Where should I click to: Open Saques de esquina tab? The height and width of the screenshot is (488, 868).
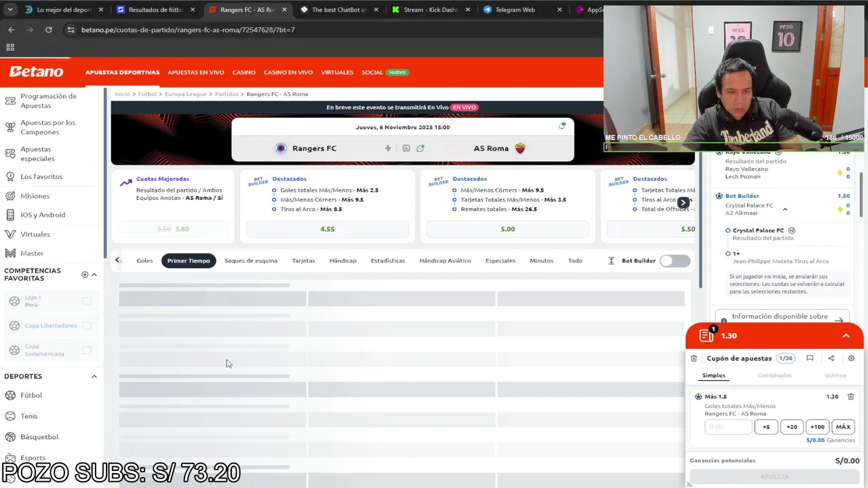(x=251, y=261)
